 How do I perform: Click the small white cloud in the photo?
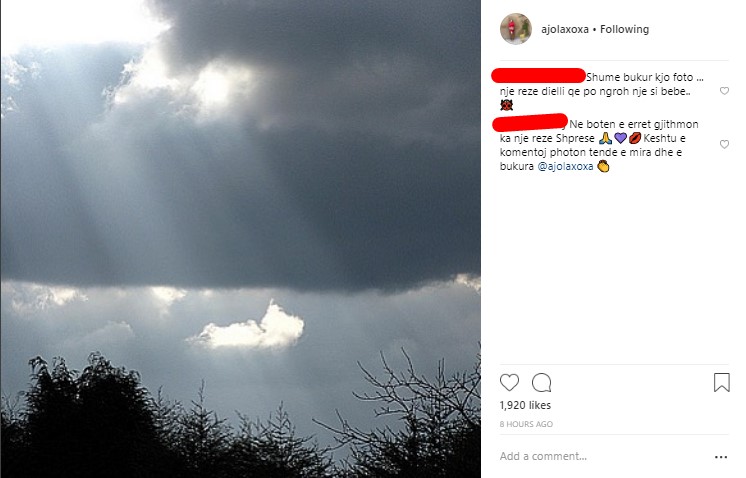coord(250,328)
